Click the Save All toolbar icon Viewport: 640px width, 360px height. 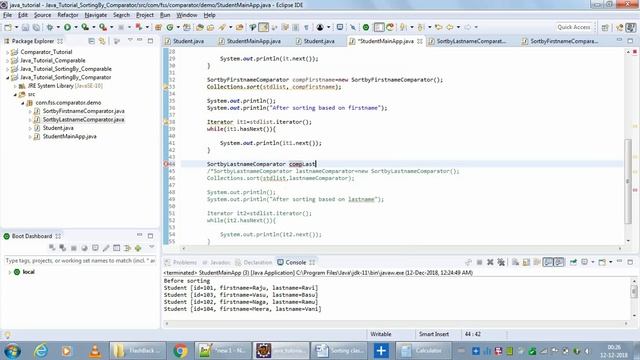pos(36,27)
